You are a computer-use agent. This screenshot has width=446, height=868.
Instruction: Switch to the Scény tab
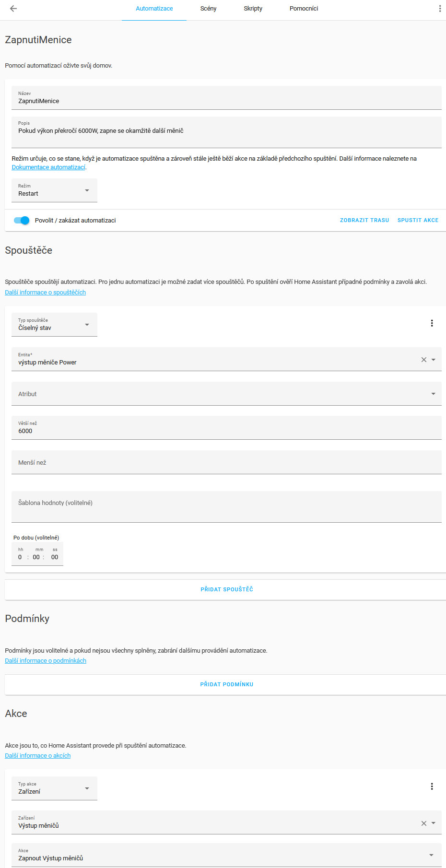[208, 9]
